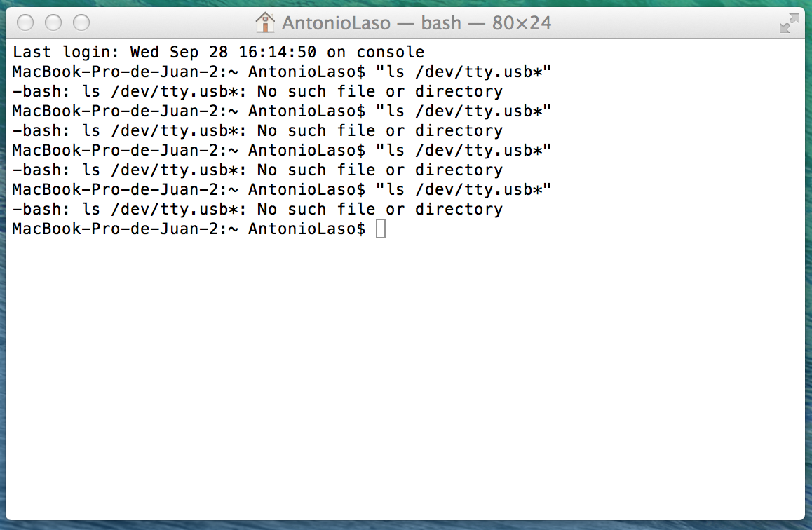Click the third -bash error line
The image size is (812, 530).
click(257, 170)
